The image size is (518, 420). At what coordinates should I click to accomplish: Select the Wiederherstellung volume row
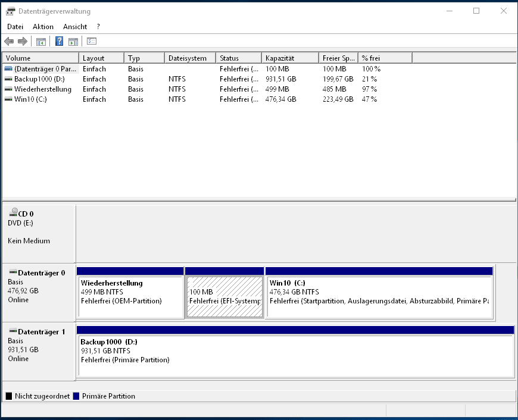207,89
